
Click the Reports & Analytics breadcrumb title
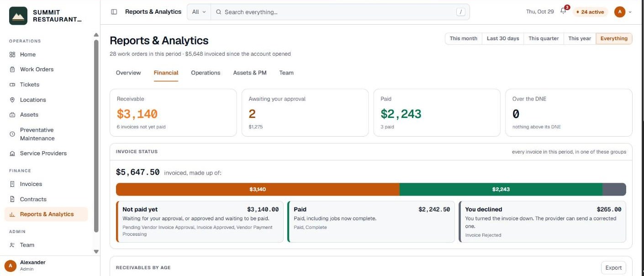click(153, 12)
